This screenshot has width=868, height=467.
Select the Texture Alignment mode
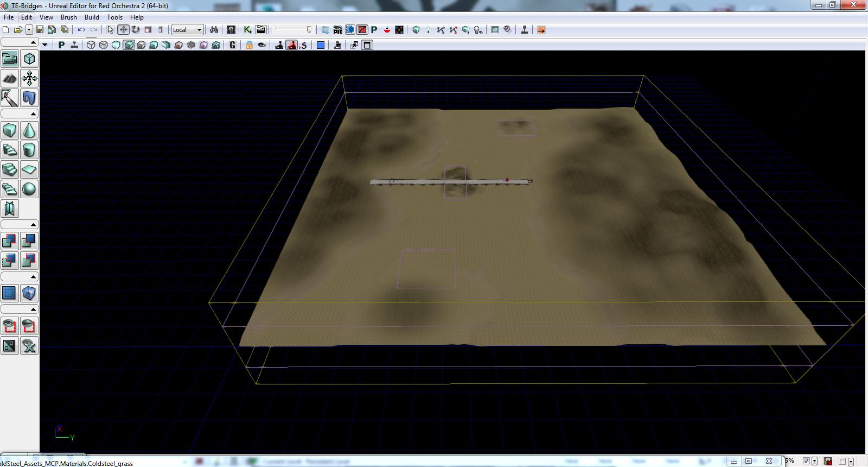(x=29, y=78)
